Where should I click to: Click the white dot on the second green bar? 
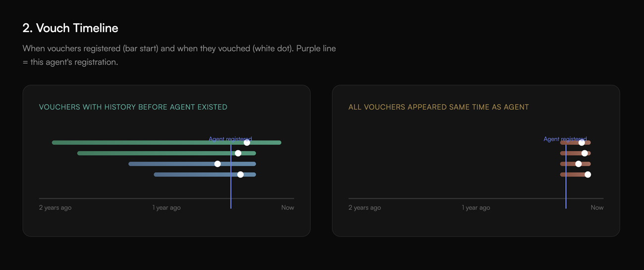tap(238, 153)
